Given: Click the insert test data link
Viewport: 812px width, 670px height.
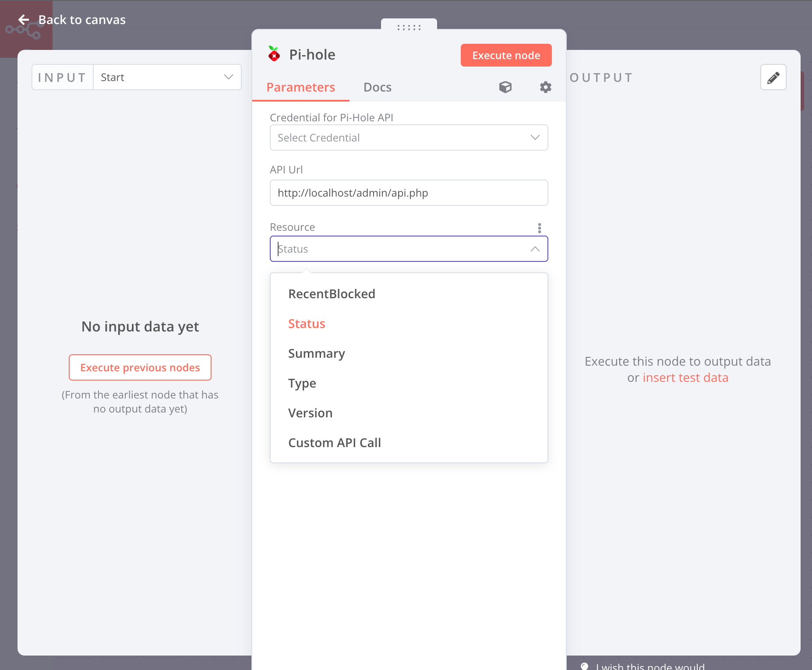Looking at the screenshot, I should click(x=685, y=377).
